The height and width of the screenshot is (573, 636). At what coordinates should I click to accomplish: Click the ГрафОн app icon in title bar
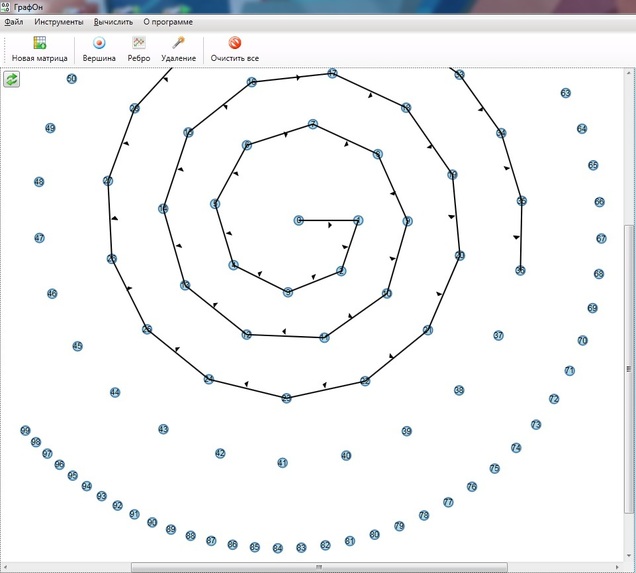[x=5, y=7]
